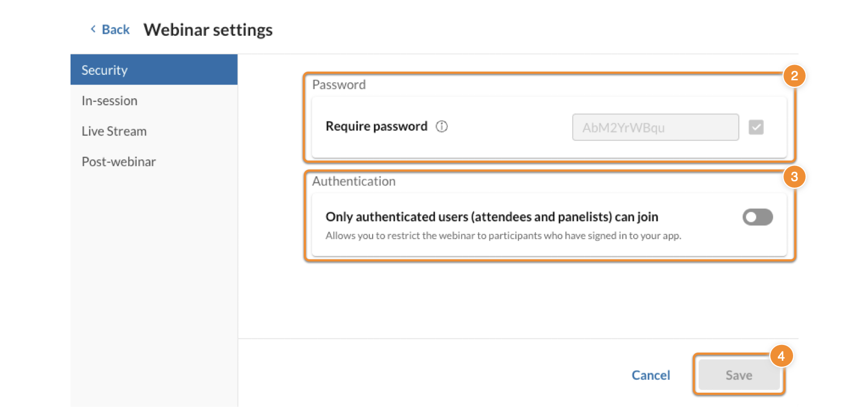The height and width of the screenshot is (409, 868).
Task: Click the Password section heading
Action: pos(339,85)
